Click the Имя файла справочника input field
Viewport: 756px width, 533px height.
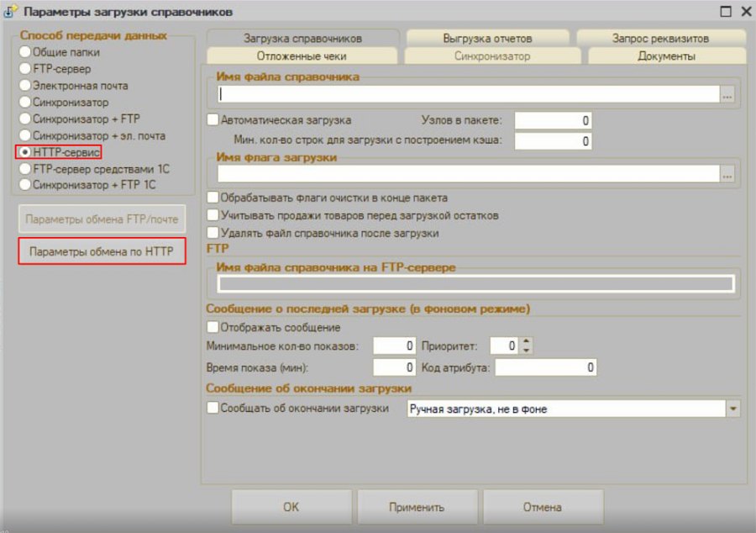(468, 94)
